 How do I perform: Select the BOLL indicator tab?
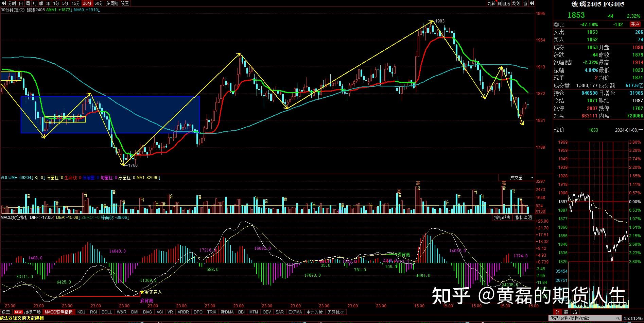(x=107, y=312)
